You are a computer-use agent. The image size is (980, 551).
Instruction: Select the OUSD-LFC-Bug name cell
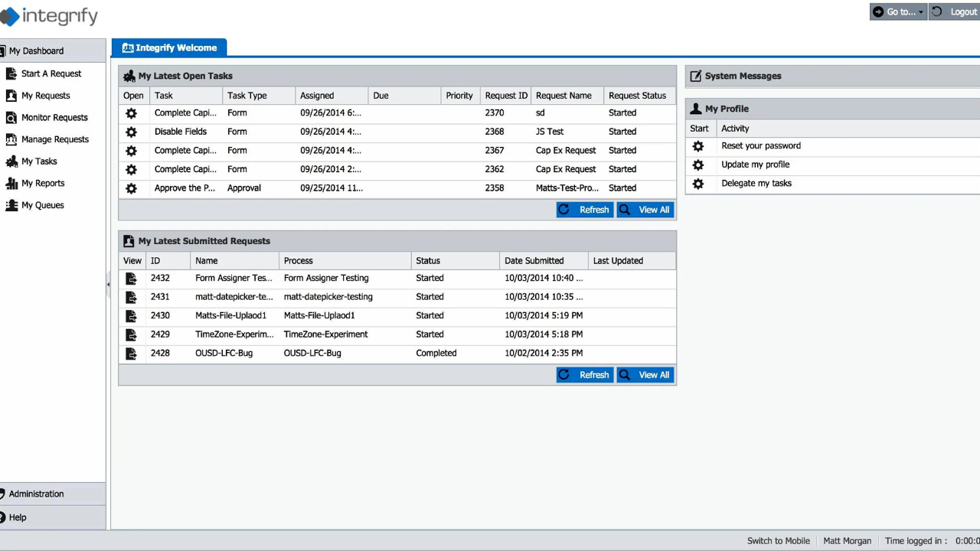pyautogui.click(x=235, y=354)
